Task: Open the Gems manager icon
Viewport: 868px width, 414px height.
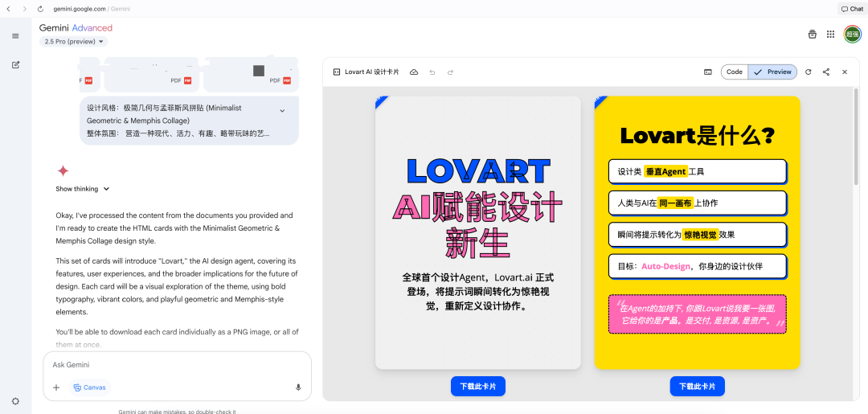Action: (x=812, y=35)
